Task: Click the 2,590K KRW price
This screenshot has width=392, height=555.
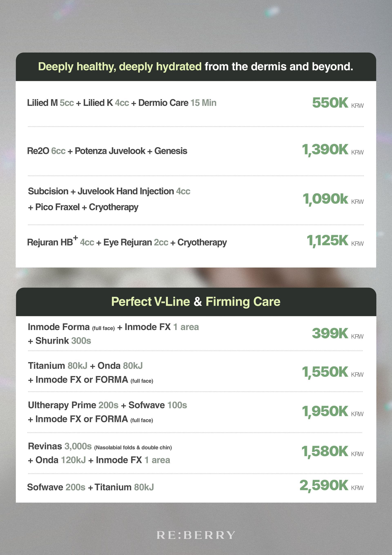Action: (x=331, y=485)
